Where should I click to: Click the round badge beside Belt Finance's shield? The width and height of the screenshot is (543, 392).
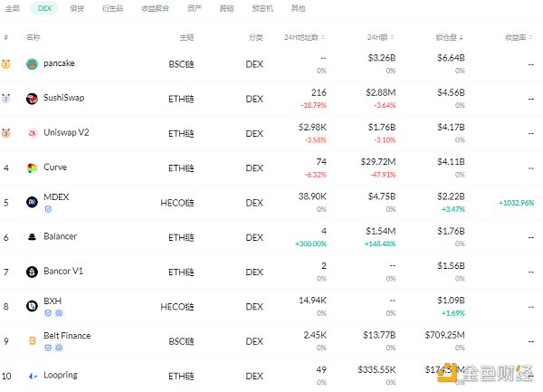click(x=59, y=348)
